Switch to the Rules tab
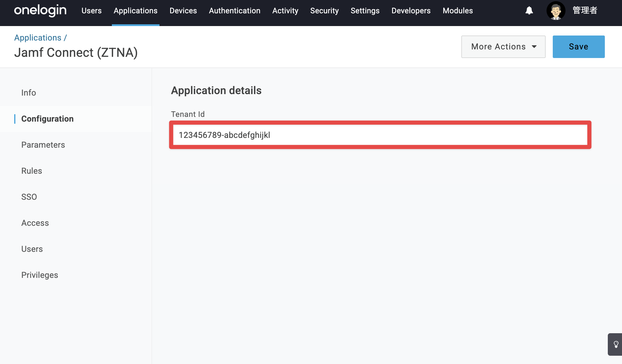The image size is (622, 364). (32, 171)
